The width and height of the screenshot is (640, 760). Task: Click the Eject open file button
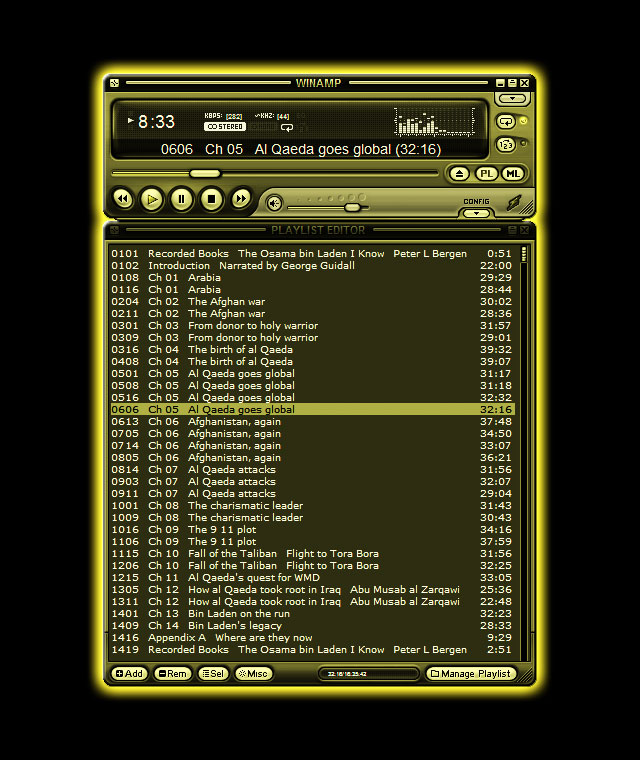coord(459,173)
